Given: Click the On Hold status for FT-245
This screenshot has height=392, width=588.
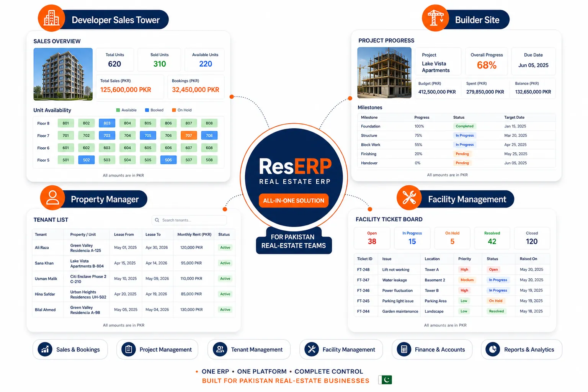Looking at the screenshot, I should click(496, 301).
